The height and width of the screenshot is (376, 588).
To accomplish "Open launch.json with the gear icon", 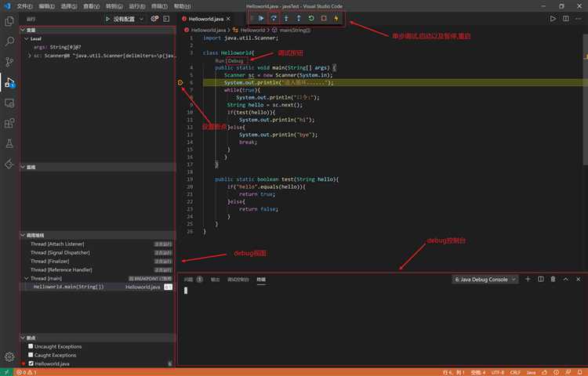I will click(x=154, y=19).
